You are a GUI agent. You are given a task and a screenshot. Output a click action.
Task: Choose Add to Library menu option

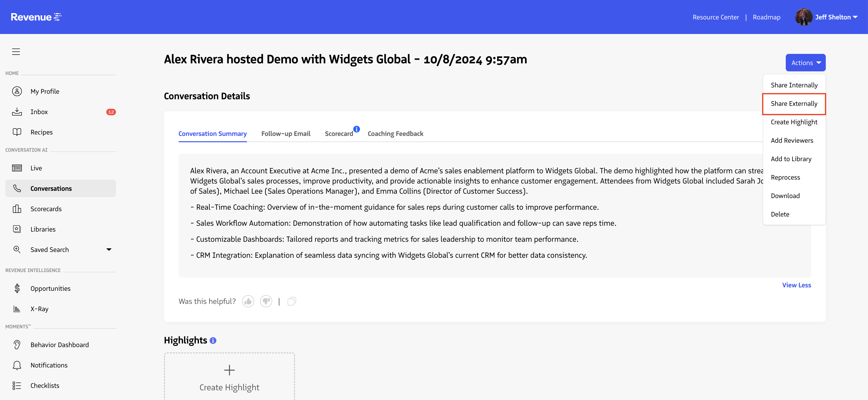point(791,159)
